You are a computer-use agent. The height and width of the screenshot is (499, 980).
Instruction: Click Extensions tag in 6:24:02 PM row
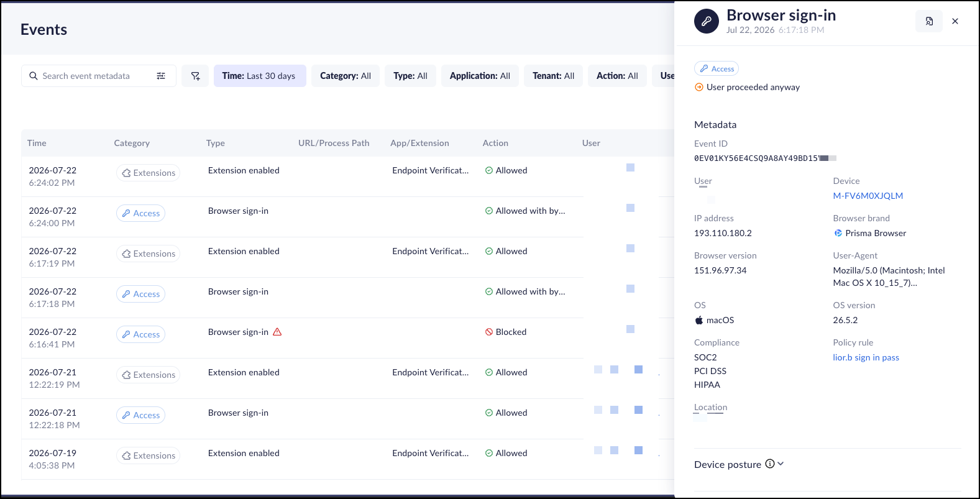(x=148, y=173)
